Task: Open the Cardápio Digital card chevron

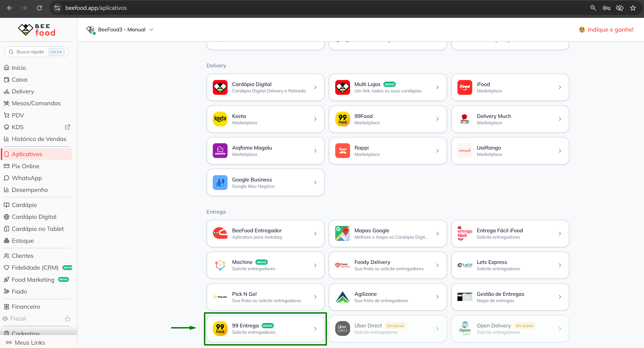Action: tap(315, 87)
